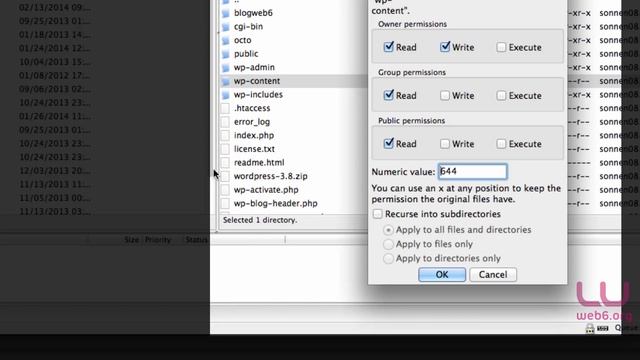Image resolution: width=640 pixels, height=360 pixels.
Task: Tick Recurse into subdirectories checkbox
Action: click(x=378, y=214)
